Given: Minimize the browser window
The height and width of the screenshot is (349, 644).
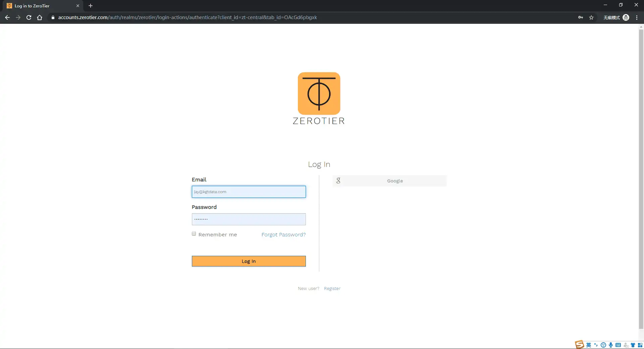Looking at the screenshot, I should tap(605, 5).
